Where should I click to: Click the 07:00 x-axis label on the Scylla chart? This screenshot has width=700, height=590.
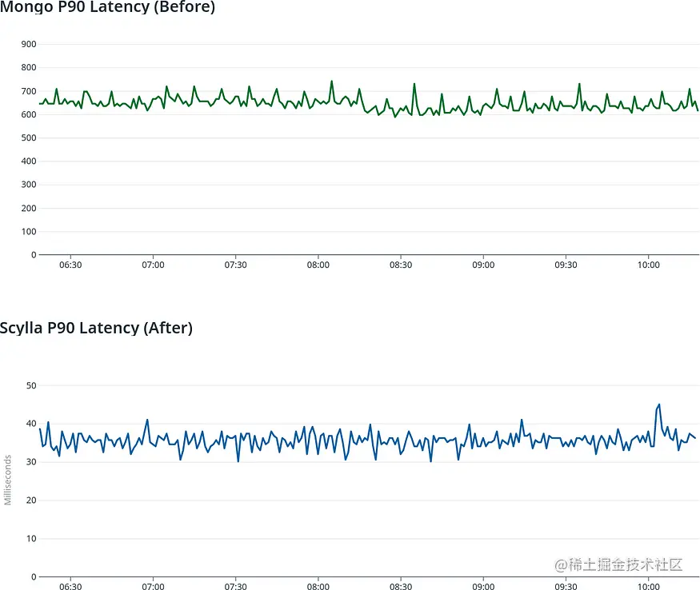[x=153, y=586]
